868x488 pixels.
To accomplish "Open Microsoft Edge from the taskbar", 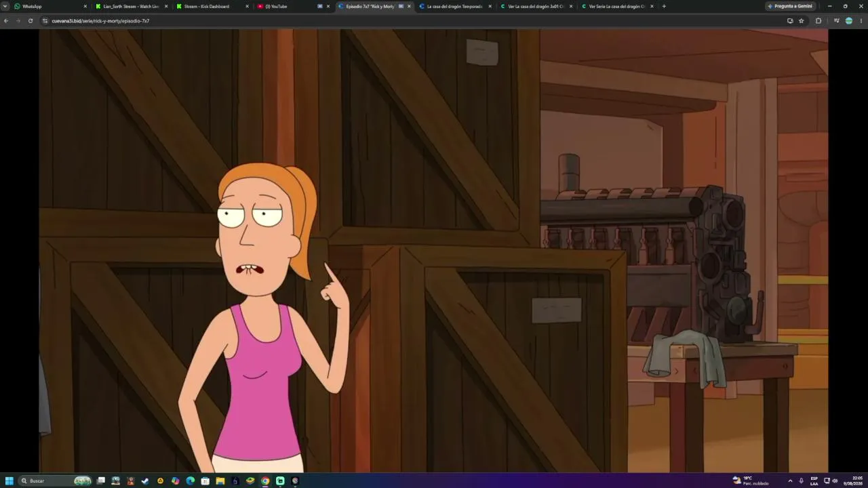I will pos(191,481).
